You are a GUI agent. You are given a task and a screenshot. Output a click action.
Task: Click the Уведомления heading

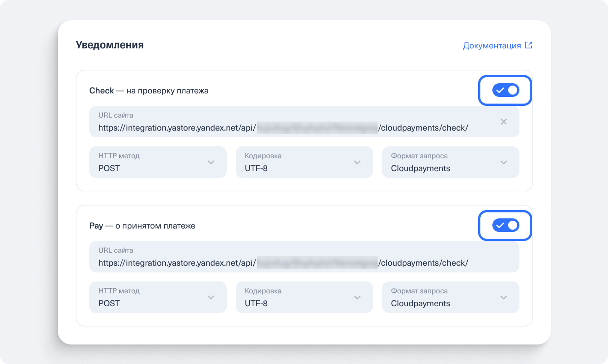[x=110, y=45]
